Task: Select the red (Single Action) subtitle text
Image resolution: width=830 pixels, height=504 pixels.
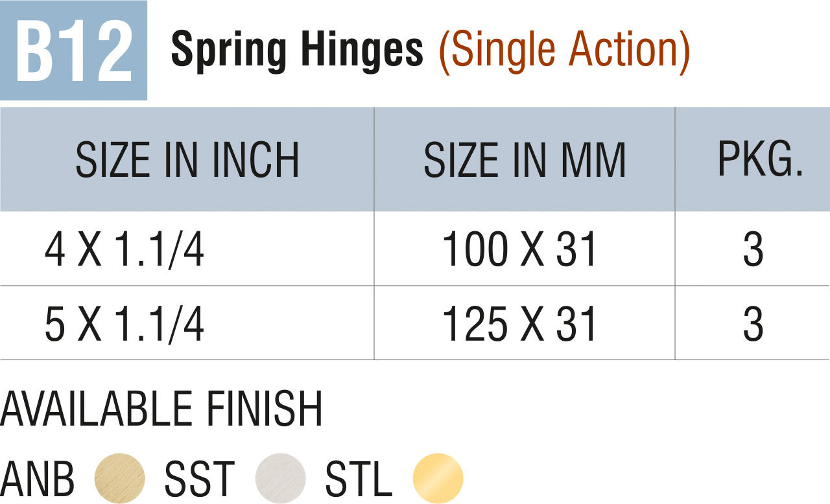Action: point(564,50)
